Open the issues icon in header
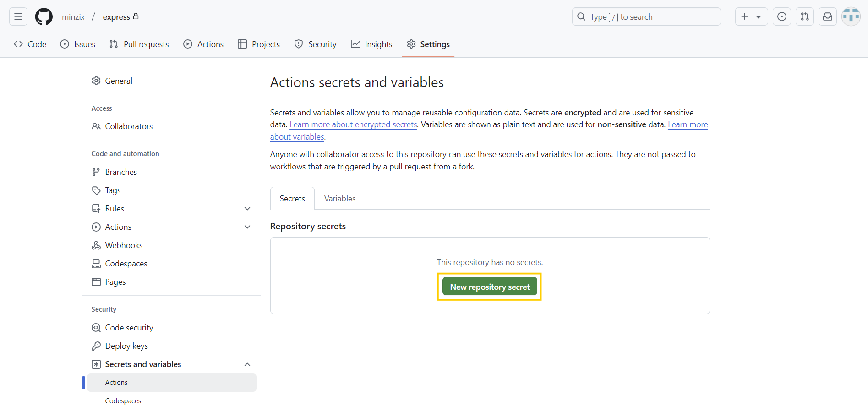The image size is (868, 411). tap(782, 17)
